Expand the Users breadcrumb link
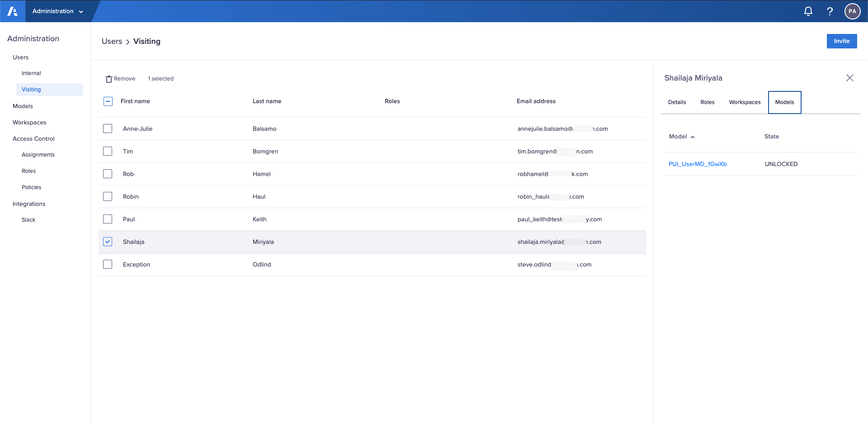This screenshot has width=868, height=424. 112,41
